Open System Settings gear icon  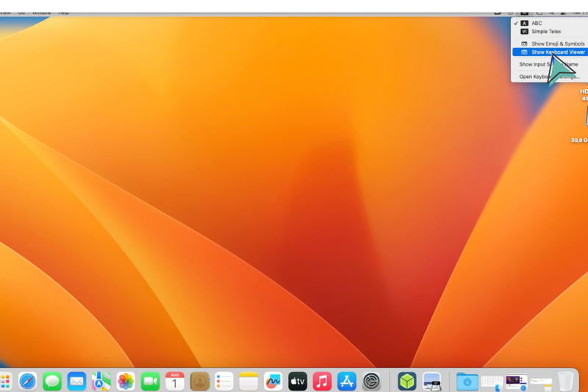[371, 382]
